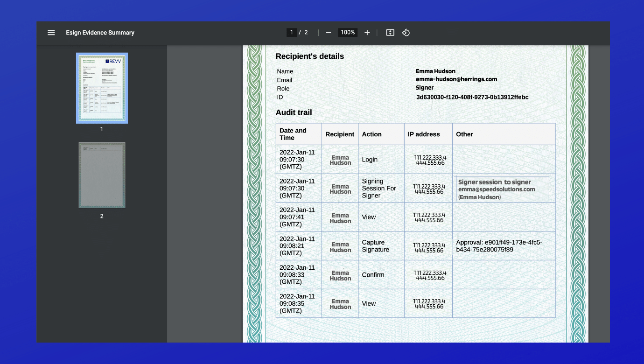Click the zoom in plus icon
Image resolution: width=644 pixels, height=364 pixels.
point(367,33)
